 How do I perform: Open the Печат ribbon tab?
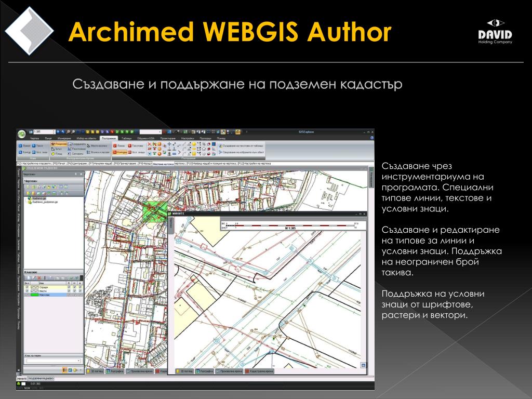tap(48, 138)
